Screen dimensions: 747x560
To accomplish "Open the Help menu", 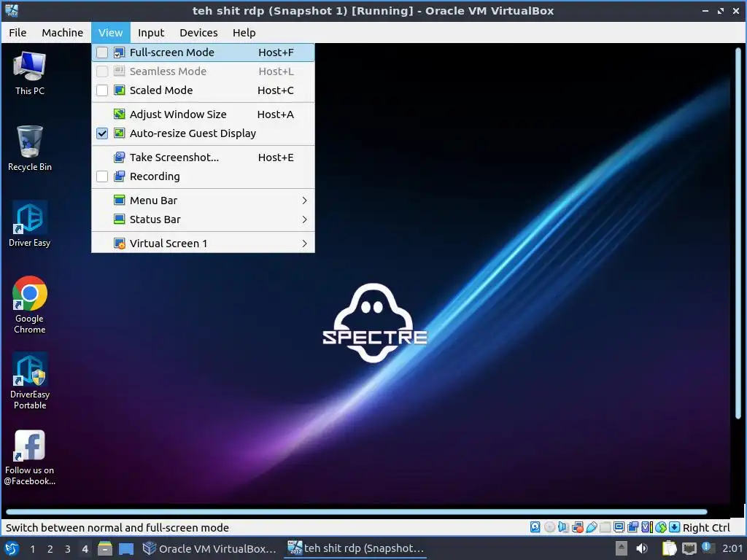I will coord(244,32).
